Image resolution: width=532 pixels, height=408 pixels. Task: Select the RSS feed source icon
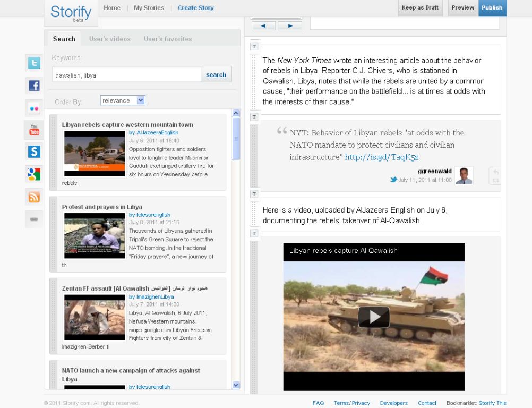pos(34,197)
